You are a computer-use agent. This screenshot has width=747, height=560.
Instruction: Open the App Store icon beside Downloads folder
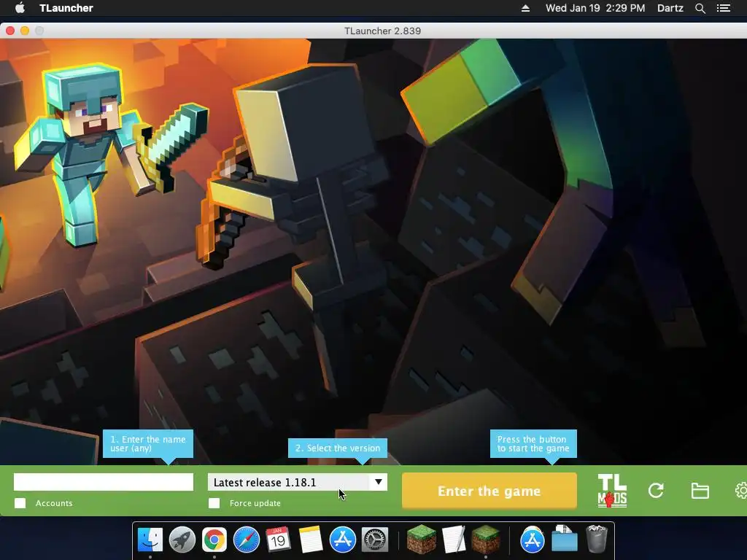pos(532,540)
